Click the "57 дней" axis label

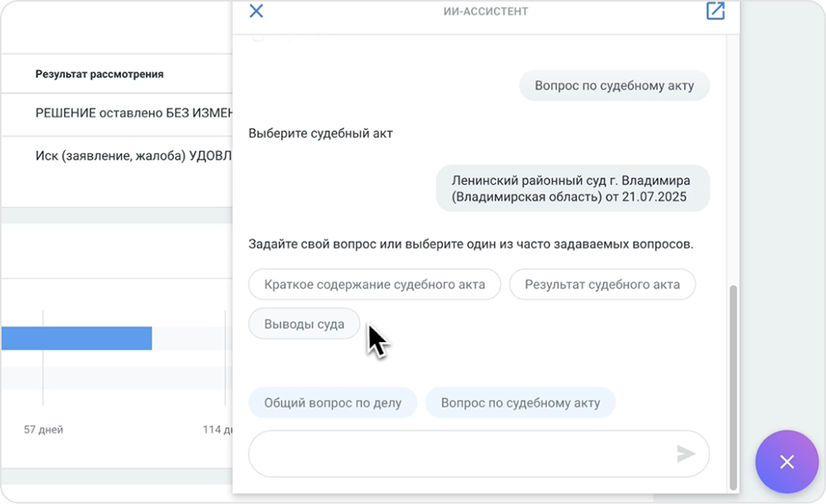43,429
